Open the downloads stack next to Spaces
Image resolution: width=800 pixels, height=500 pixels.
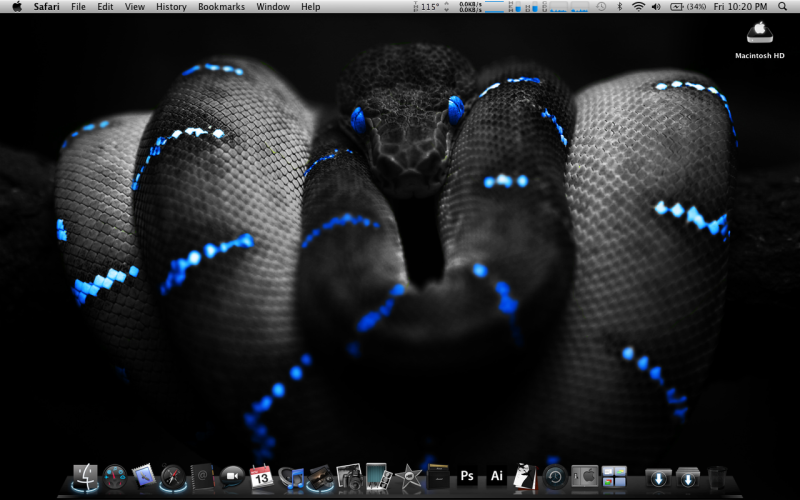[x=658, y=479]
